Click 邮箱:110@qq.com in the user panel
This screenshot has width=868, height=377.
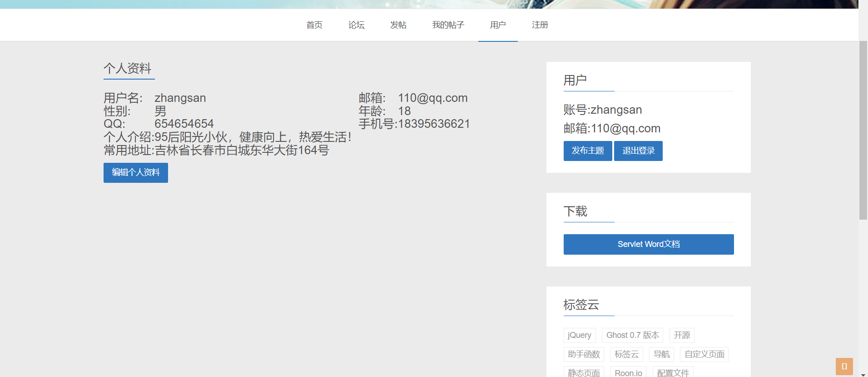612,128
